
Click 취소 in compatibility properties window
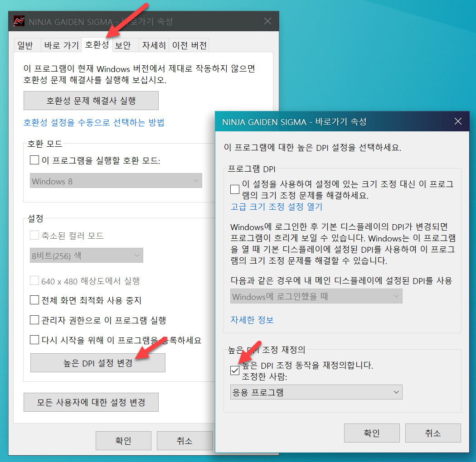point(185,440)
